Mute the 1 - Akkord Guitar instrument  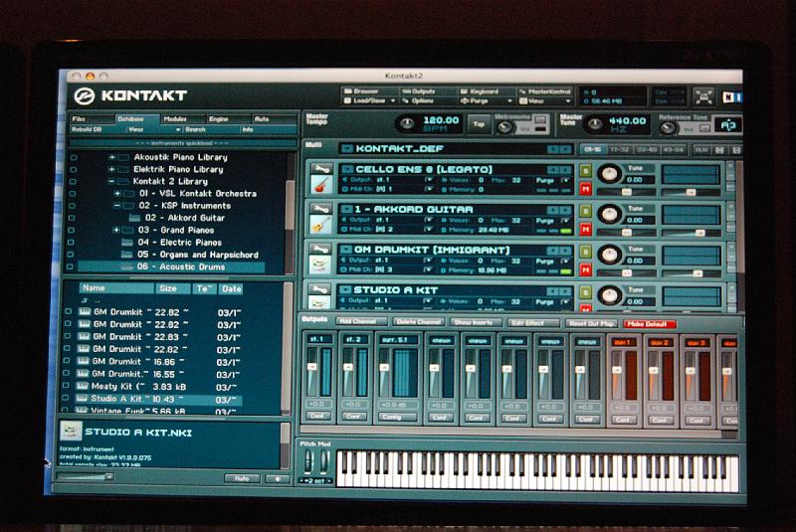click(586, 230)
